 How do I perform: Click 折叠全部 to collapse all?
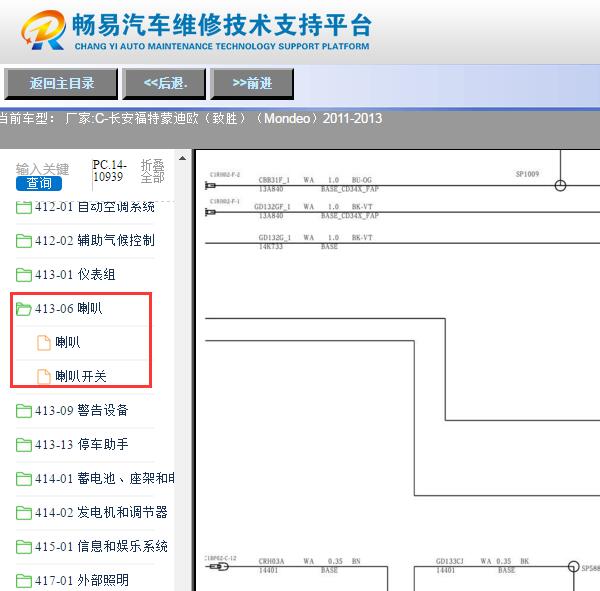click(152, 171)
